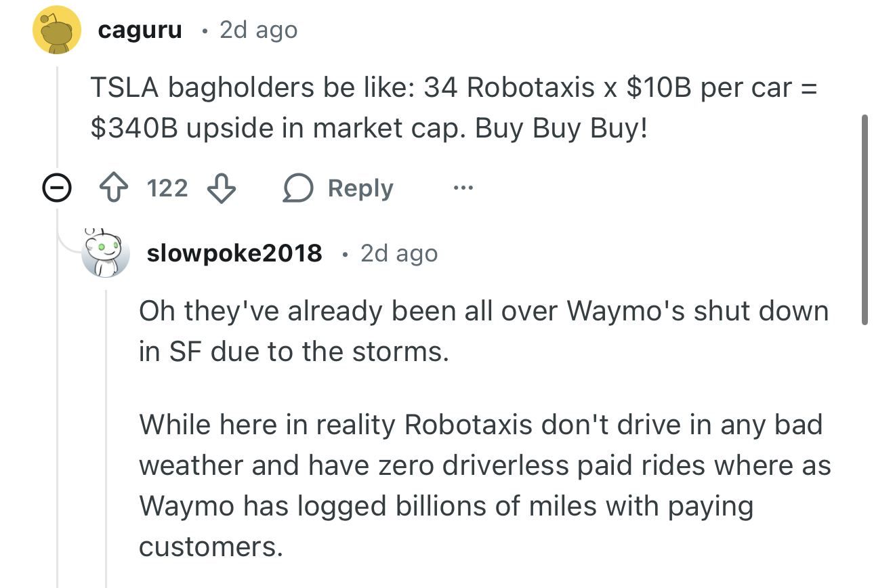This screenshot has width=874, height=588.
Task: Collapse thread via line under slowpoke2018's avatar
Action: [x=106, y=434]
